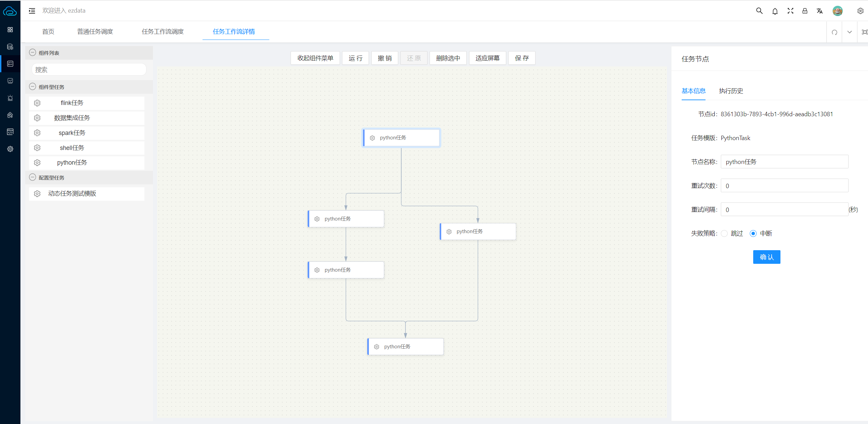Image resolution: width=868 pixels, height=424 pixels.
Task: Select the 中断 failure strategy radio
Action: point(753,233)
